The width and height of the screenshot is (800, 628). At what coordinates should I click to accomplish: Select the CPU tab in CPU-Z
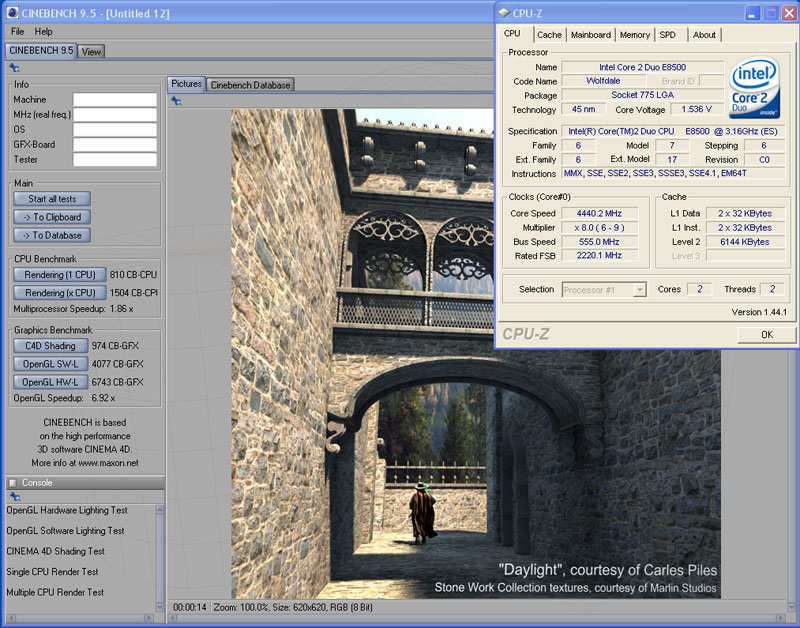pos(512,34)
